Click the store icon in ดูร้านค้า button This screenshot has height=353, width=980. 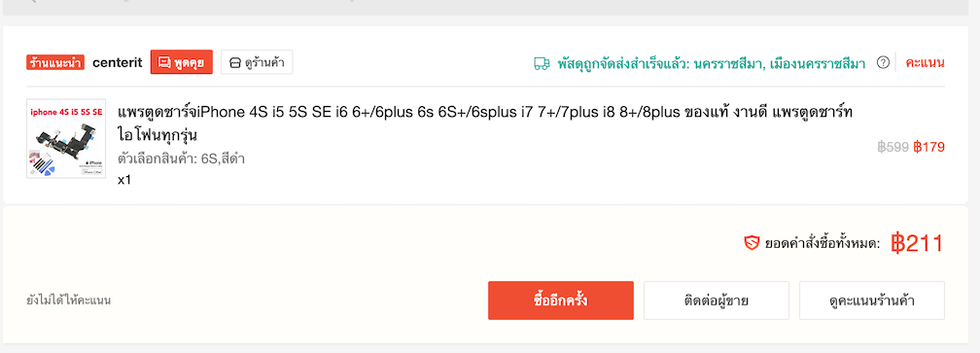click(x=235, y=62)
